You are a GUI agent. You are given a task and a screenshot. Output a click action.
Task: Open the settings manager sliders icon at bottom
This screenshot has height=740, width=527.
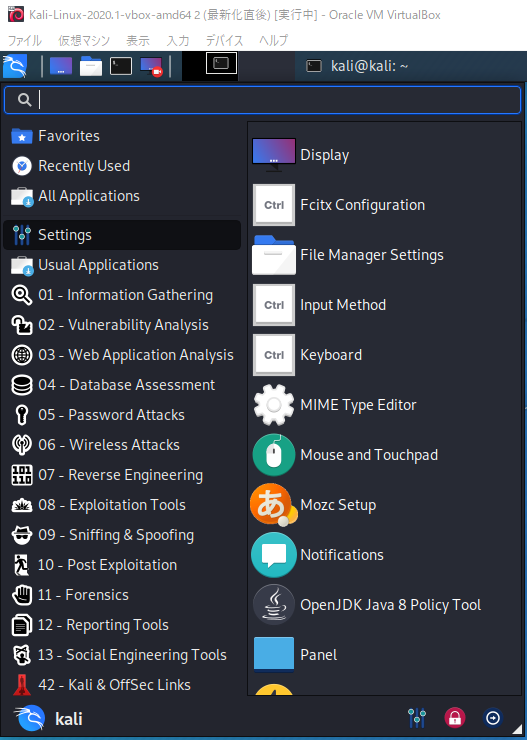pyautogui.click(x=417, y=718)
